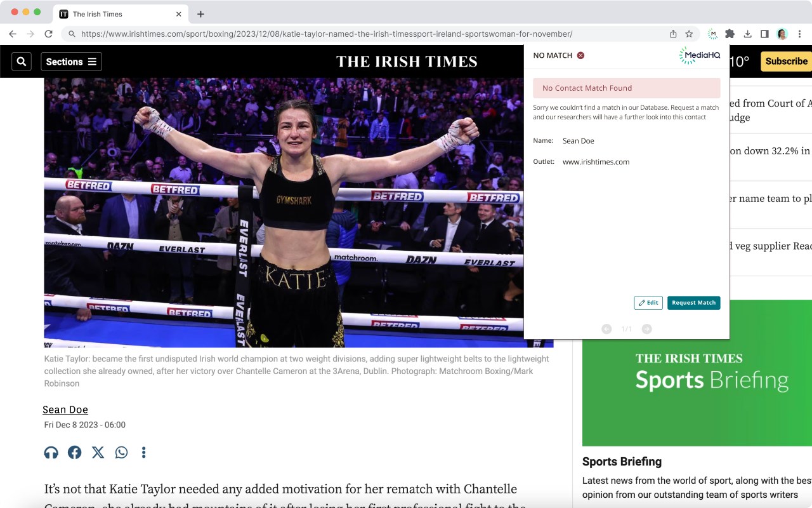The width and height of the screenshot is (812, 508).
Task: Click the browser forward arrow
Action: point(30,34)
